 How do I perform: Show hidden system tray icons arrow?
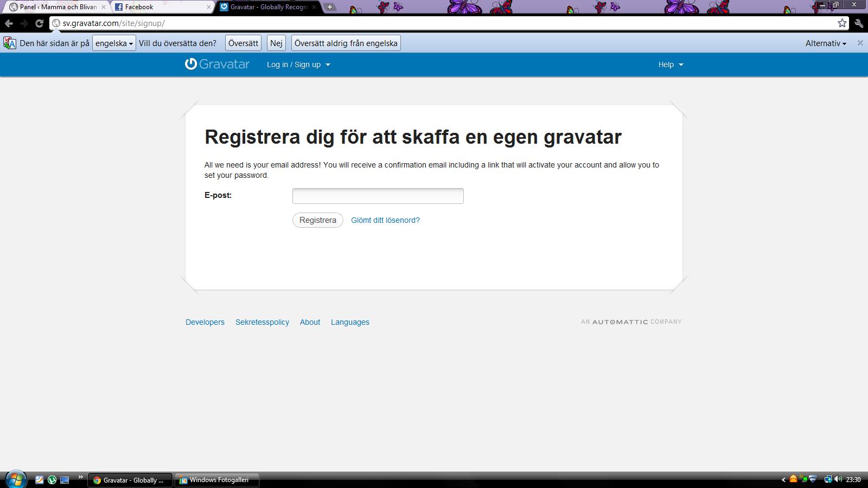pyautogui.click(x=783, y=480)
